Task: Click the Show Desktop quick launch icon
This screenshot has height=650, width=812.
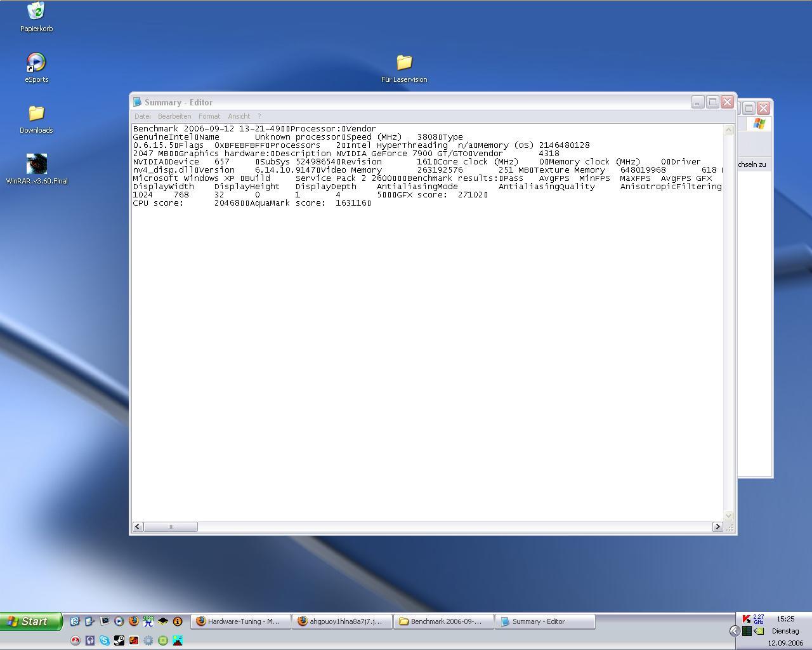Action: [x=89, y=621]
